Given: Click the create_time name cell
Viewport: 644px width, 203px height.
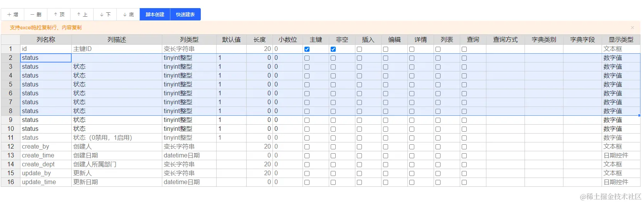Looking at the screenshot, I should (46, 156).
